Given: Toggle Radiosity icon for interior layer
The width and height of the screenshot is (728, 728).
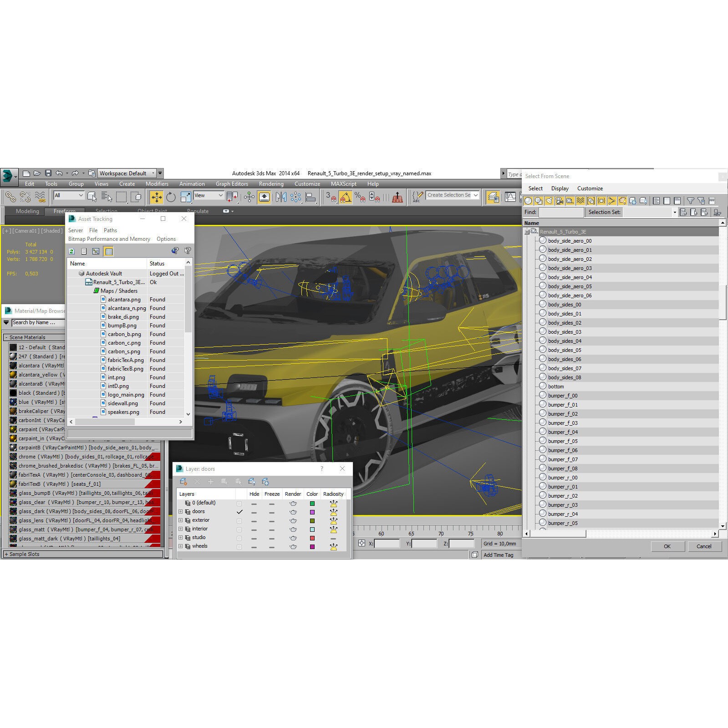Looking at the screenshot, I should tap(334, 529).
